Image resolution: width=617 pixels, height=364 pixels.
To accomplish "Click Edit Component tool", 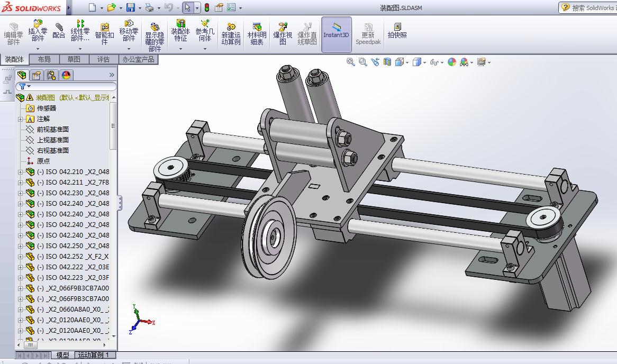I will point(13,34).
